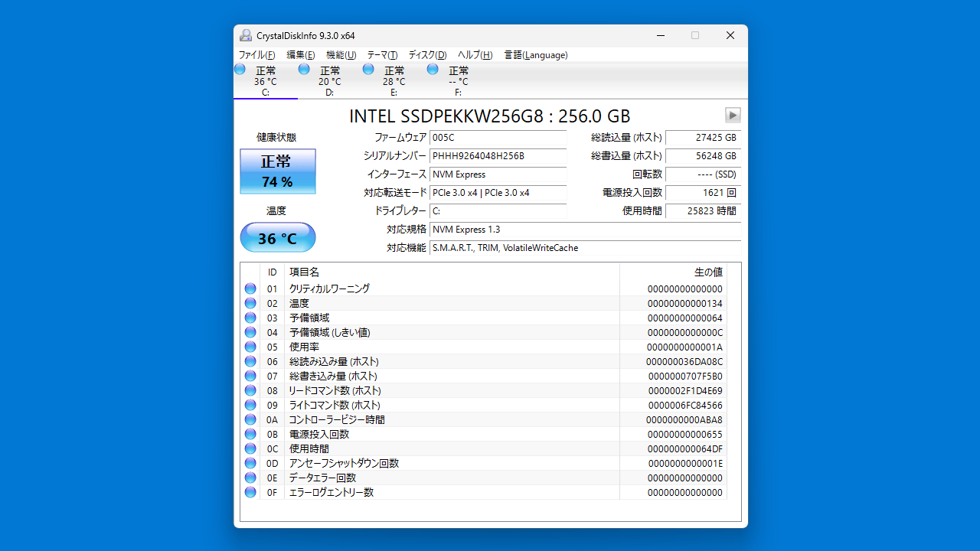Click status orb for コントローラービジー時間 row
The height and width of the screenshot is (551, 980).
pos(250,419)
